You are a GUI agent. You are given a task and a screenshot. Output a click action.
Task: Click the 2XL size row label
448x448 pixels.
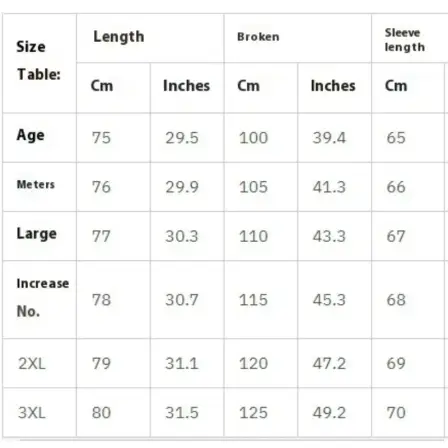(39, 363)
